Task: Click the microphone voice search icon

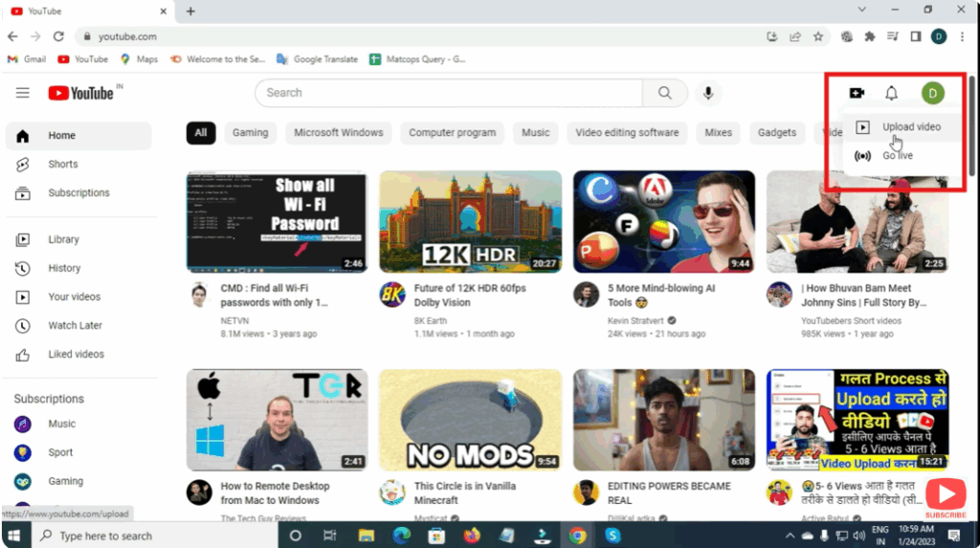Action: point(708,93)
